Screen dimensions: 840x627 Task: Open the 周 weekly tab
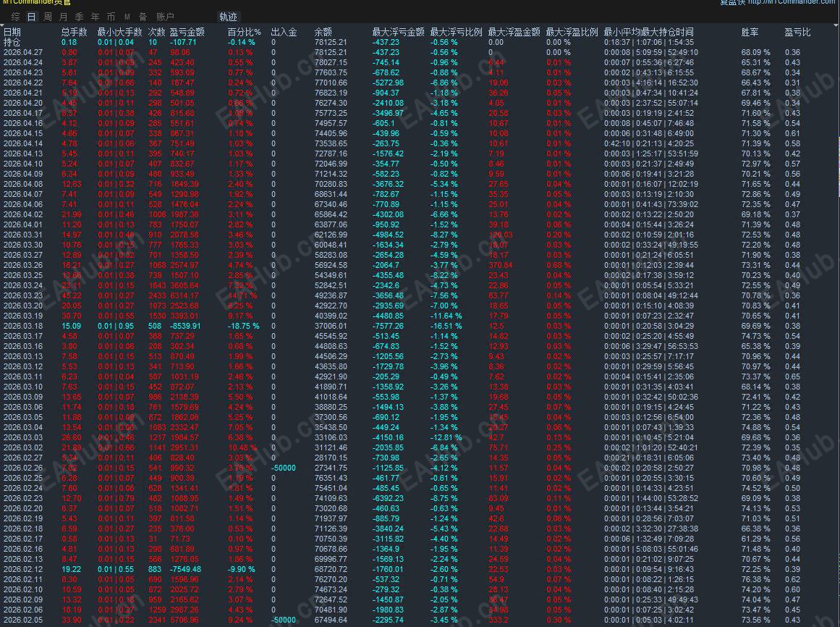point(48,17)
